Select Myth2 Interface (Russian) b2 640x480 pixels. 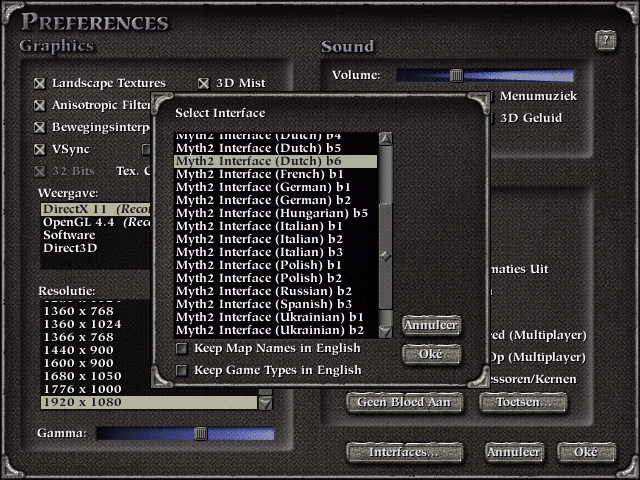click(264, 291)
